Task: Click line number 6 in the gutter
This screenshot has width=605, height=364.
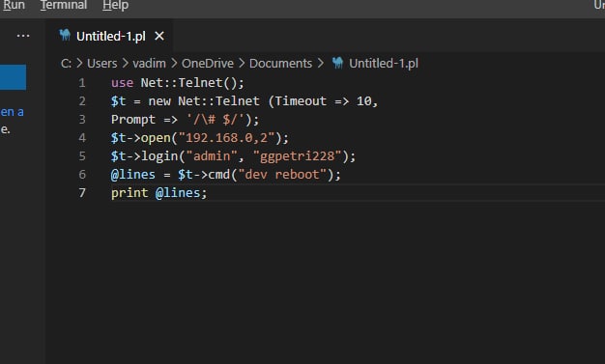Action: click(82, 175)
